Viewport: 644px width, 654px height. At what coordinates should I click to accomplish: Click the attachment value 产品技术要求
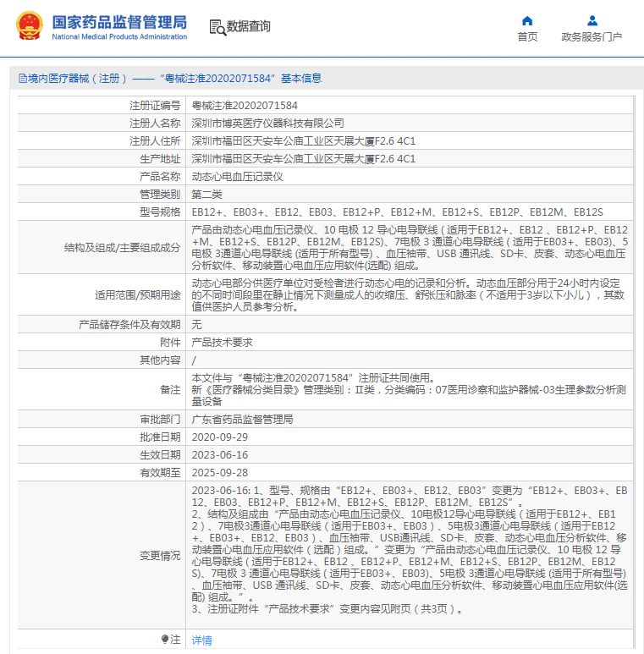tap(222, 343)
